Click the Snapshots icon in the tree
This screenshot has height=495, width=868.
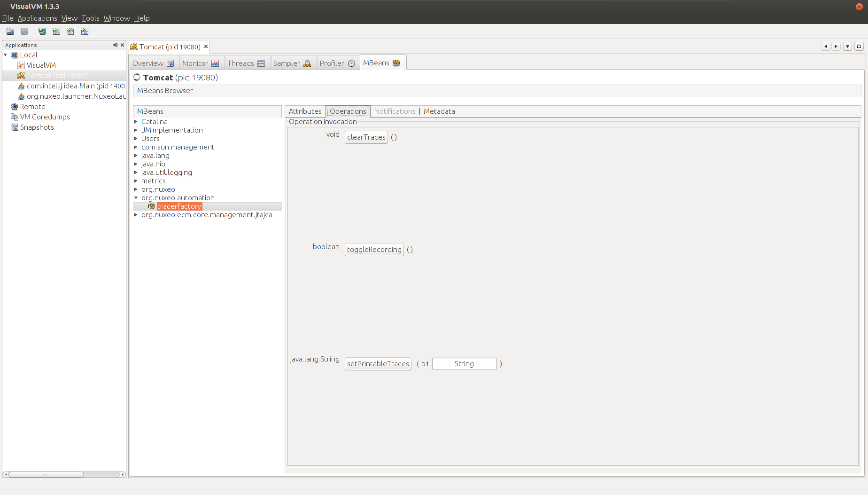tap(15, 127)
